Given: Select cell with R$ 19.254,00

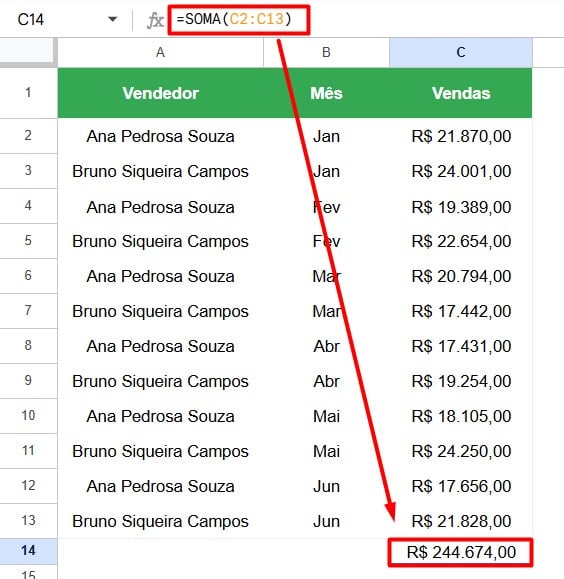Looking at the screenshot, I should [461, 381].
